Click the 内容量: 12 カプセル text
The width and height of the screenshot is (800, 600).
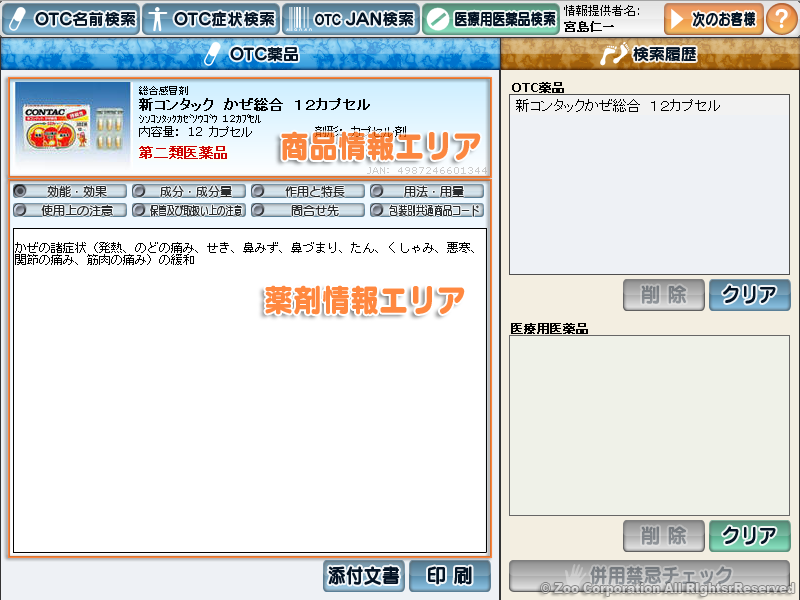pos(195,132)
